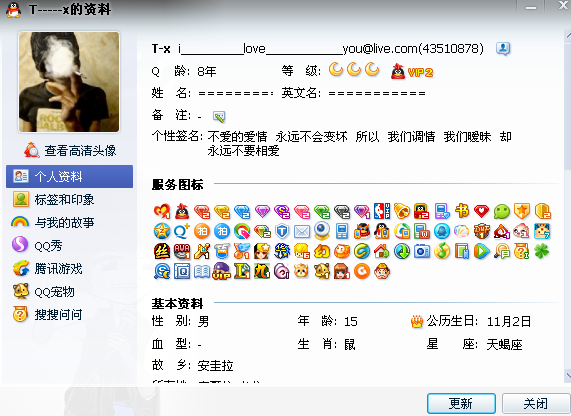Edit the 备注 remark with pencil icon
The height and width of the screenshot is (416, 571).
tap(219, 116)
